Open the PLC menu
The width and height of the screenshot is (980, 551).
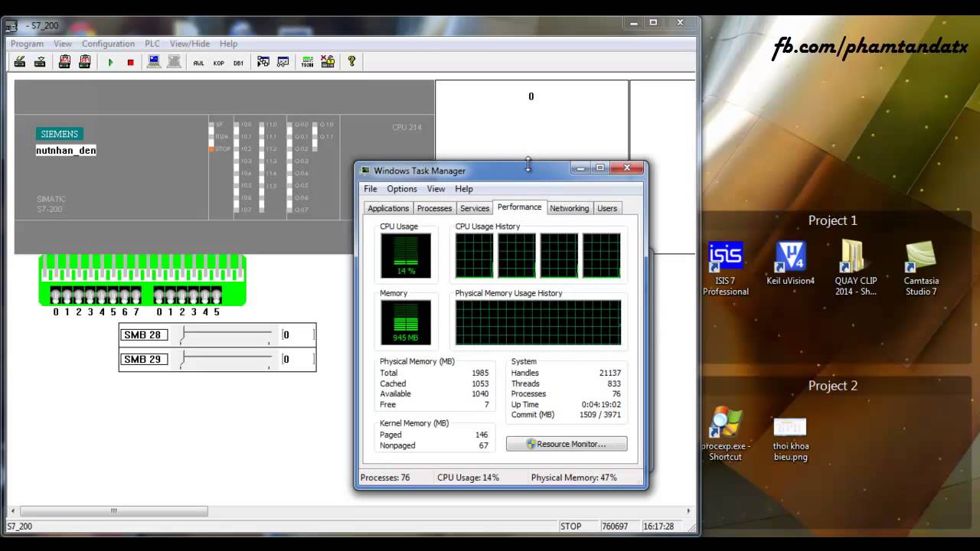click(152, 44)
